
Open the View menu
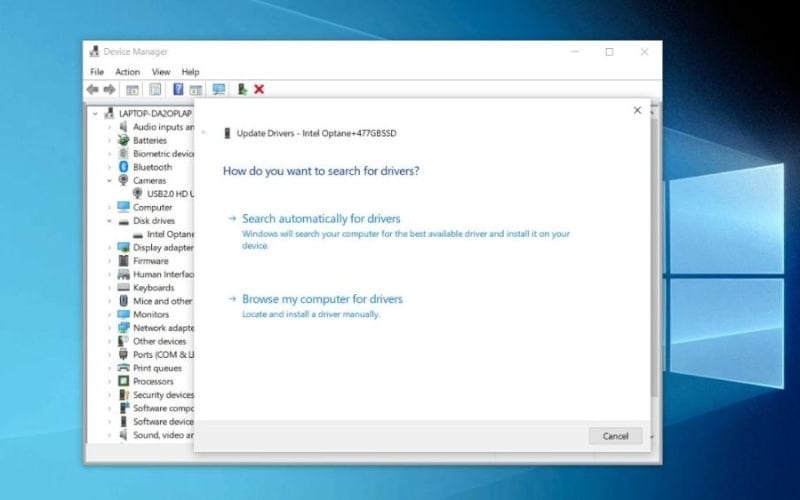(x=161, y=72)
